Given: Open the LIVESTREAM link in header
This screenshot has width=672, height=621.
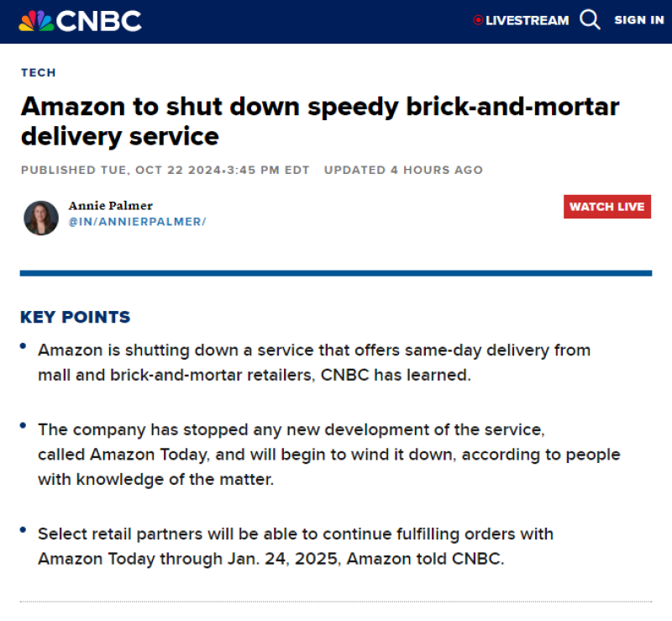Looking at the screenshot, I should [527, 20].
